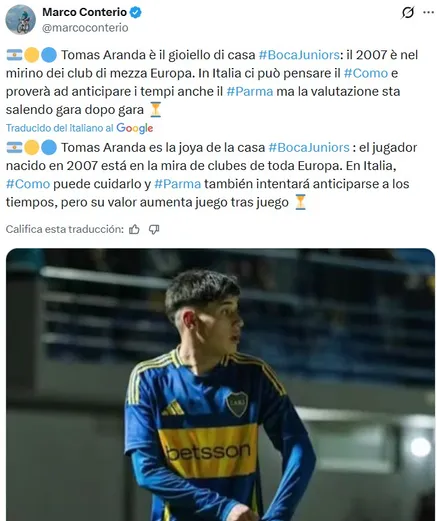Click the Marco Conterio display name
The image size is (437, 521).
click(x=84, y=12)
